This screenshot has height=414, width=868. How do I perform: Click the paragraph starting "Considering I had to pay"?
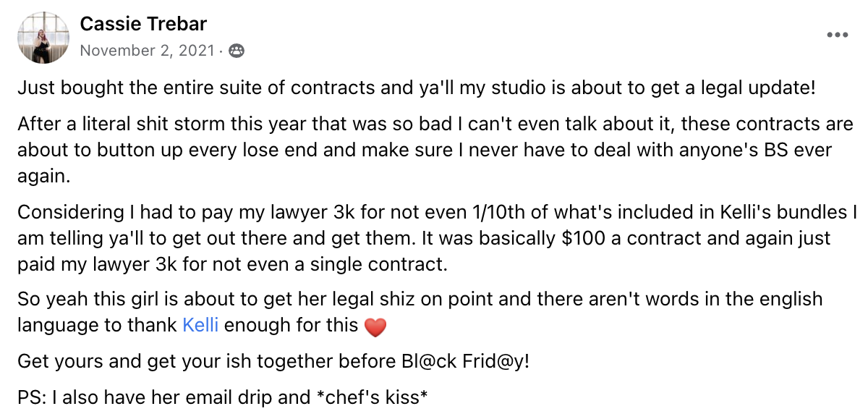pyautogui.click(x=434, y=238)
